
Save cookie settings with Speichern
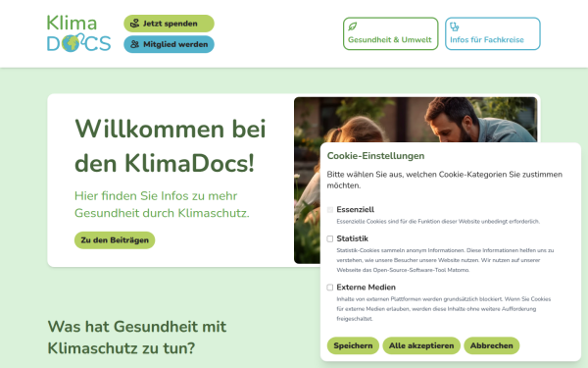click(353, 345)
